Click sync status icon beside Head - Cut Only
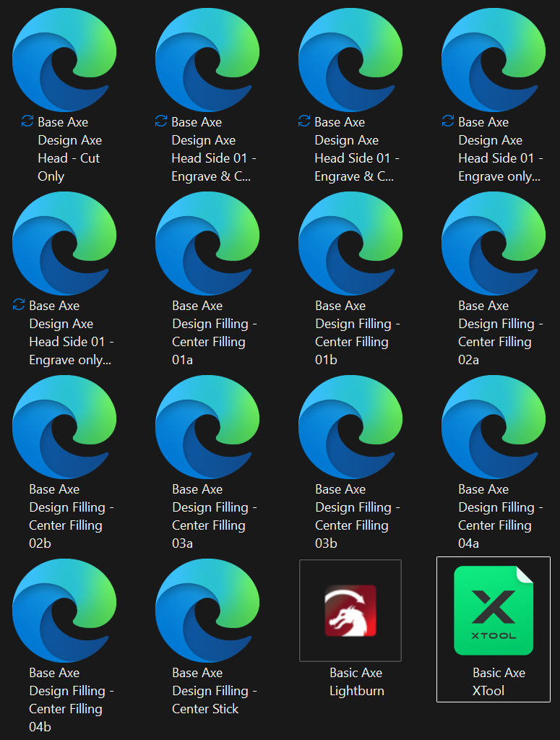Screen dimensions: 560x740 pos(27,121)
